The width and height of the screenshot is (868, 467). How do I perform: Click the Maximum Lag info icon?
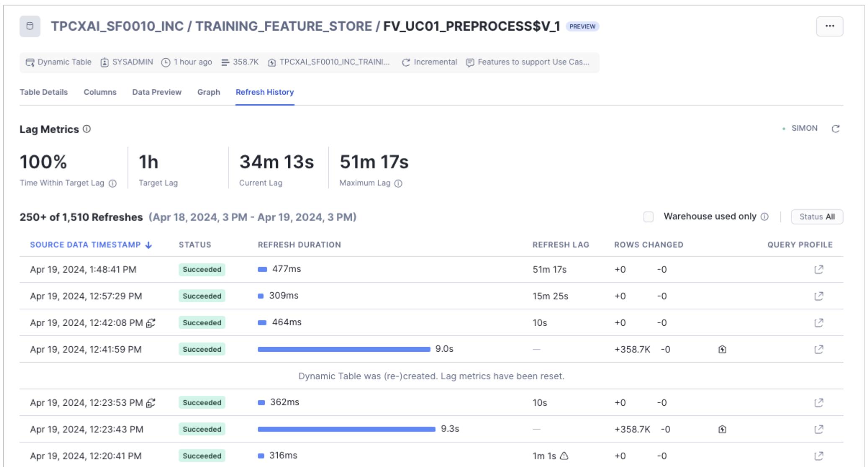point(398,183)
